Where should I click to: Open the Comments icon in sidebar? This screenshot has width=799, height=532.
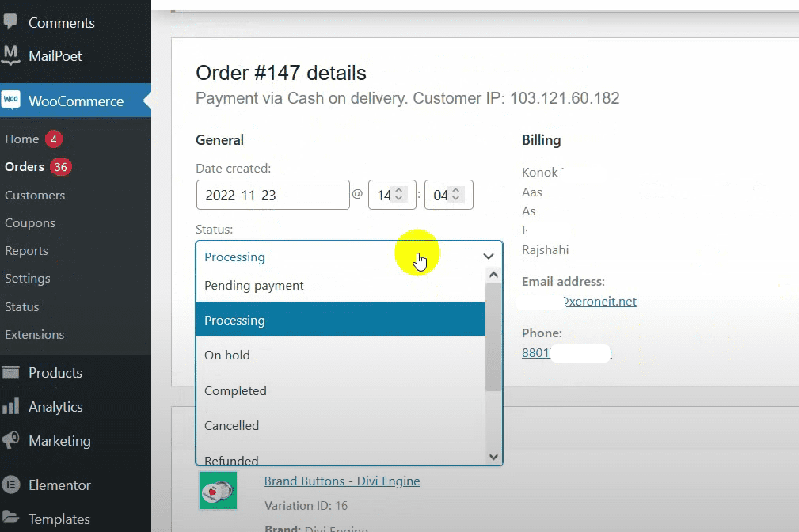10,22
